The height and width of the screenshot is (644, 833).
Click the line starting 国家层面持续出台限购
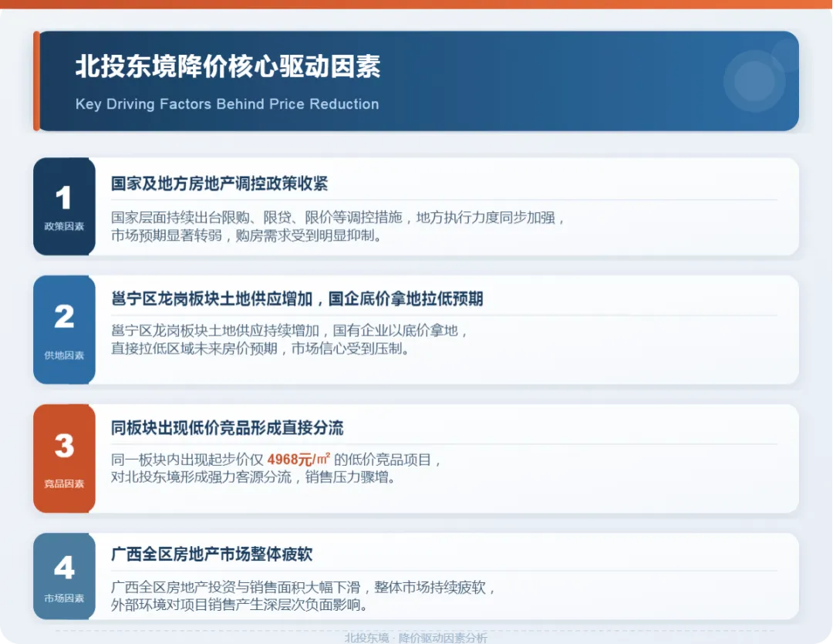point(337,217)
